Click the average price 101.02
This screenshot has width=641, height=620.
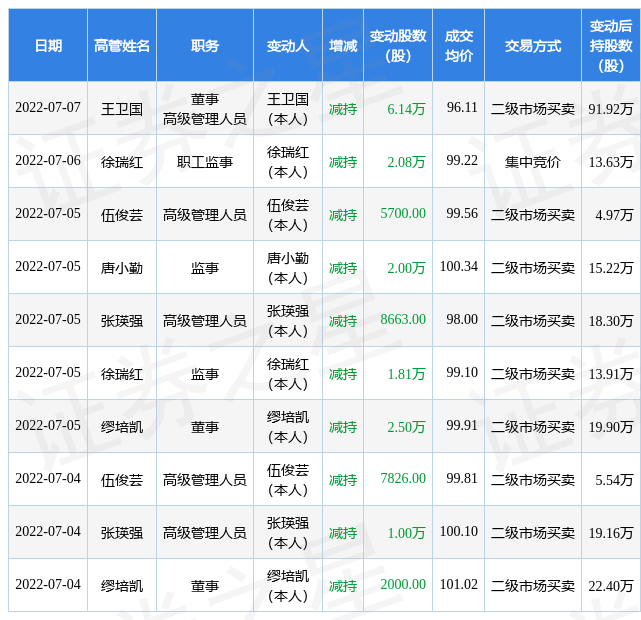coord(459,584)
